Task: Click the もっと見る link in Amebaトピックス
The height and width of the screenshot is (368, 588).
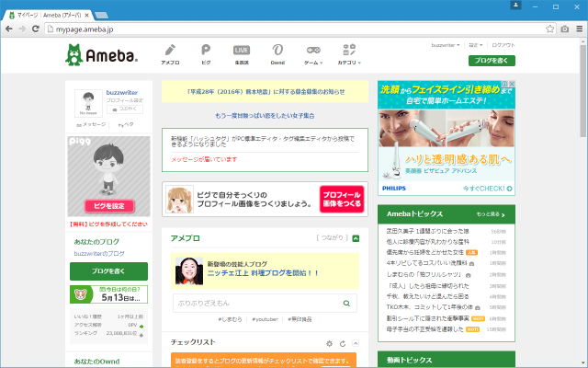Action: coord(491,214)
